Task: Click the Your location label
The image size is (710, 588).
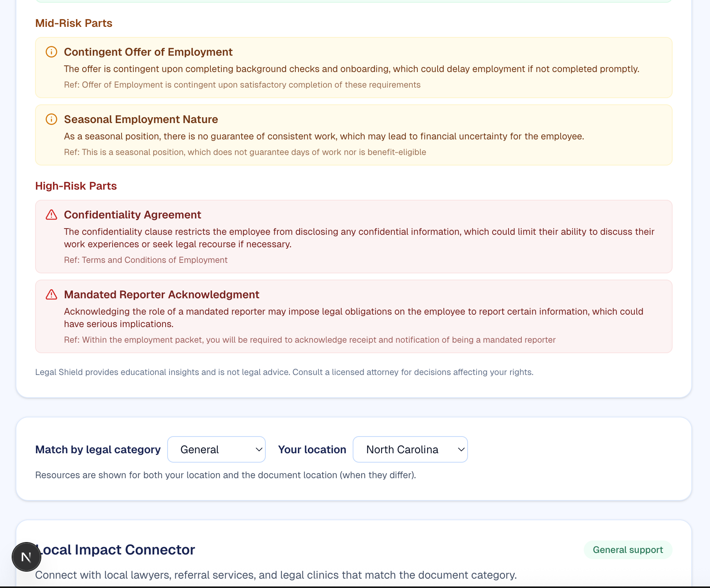Action: pos(312,450)
